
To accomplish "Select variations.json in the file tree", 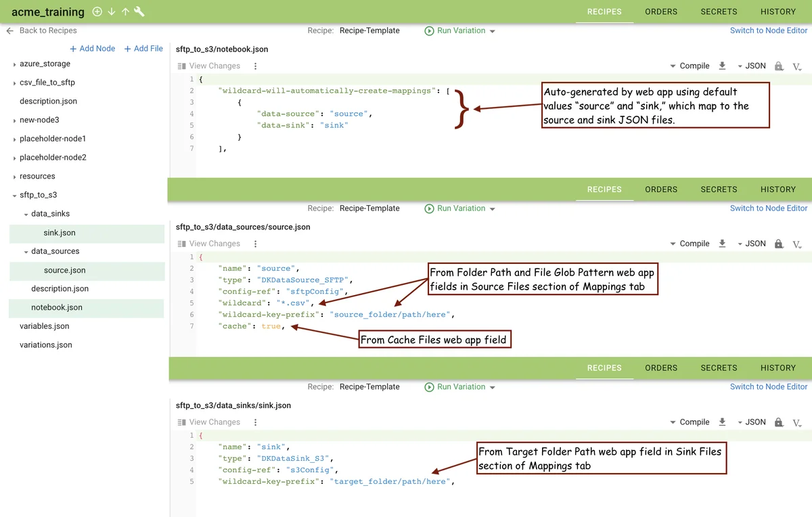I will coord(45,345).
